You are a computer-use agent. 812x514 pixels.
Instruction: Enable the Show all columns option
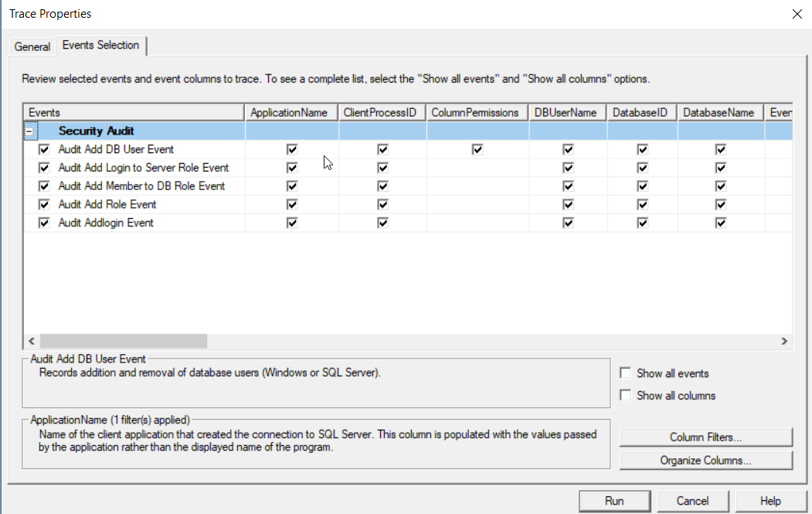[x=625, y=396]
